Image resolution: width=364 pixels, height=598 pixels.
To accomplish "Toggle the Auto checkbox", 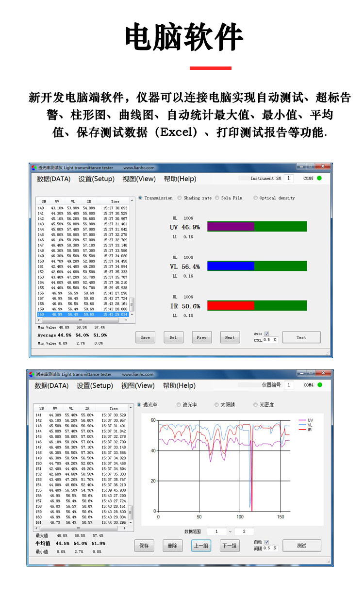I will (266, 334).
